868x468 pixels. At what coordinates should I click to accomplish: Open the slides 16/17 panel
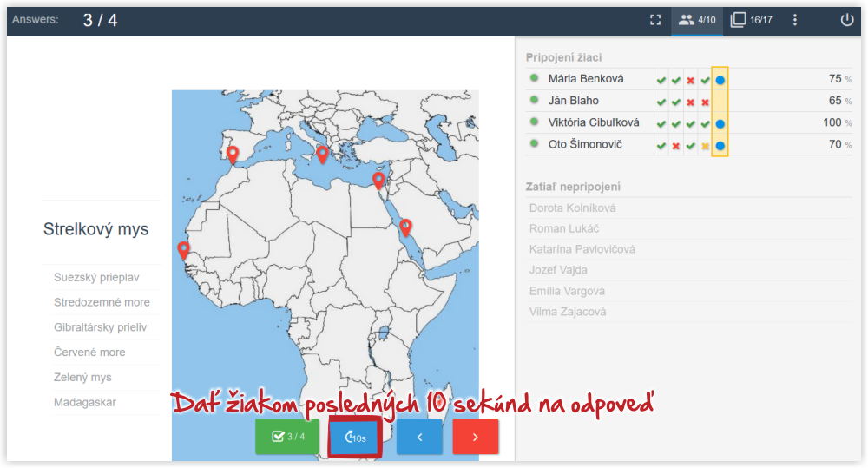(751, 20)
